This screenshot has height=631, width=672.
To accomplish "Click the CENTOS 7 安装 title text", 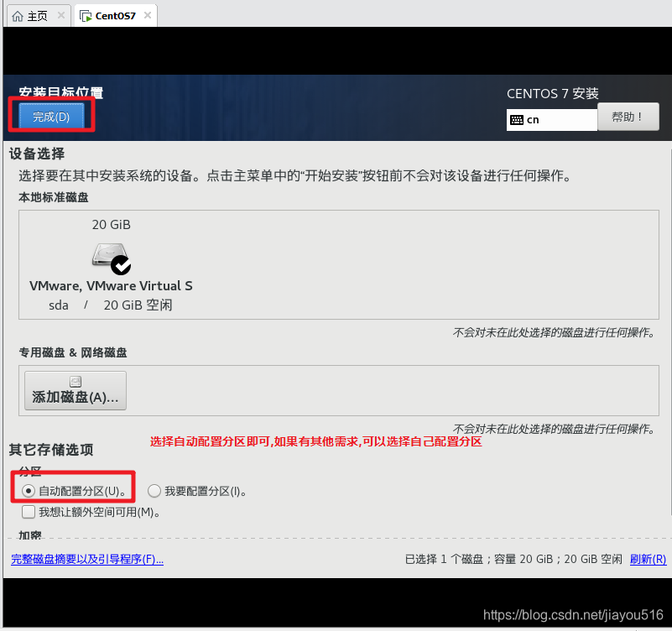I will click(553, 93).
